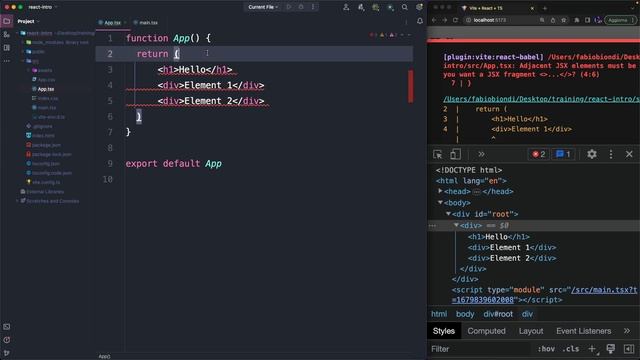Open browser extensions puzzle icon
Viewport: 640px width, 360px height.
pyautogui.click(x=576, y=20)
